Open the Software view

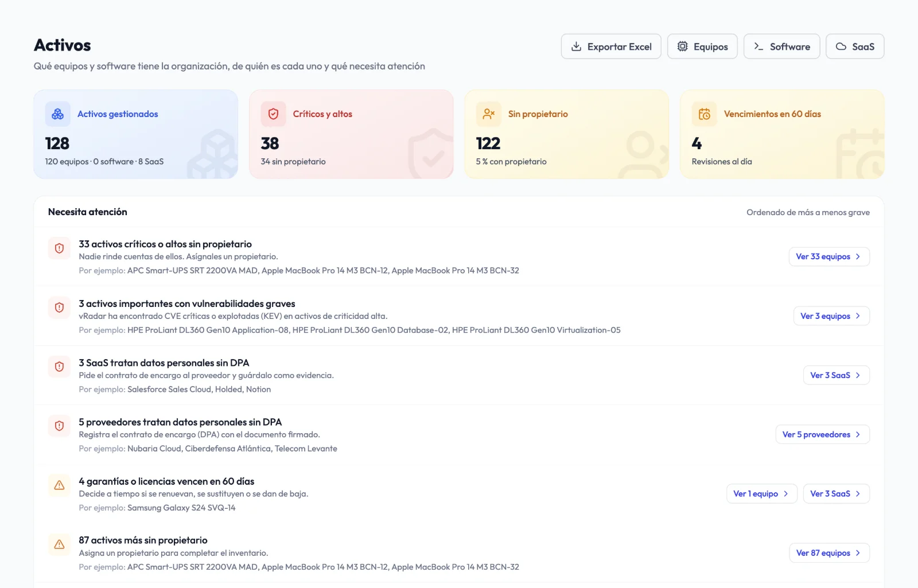tap(782, 46)
